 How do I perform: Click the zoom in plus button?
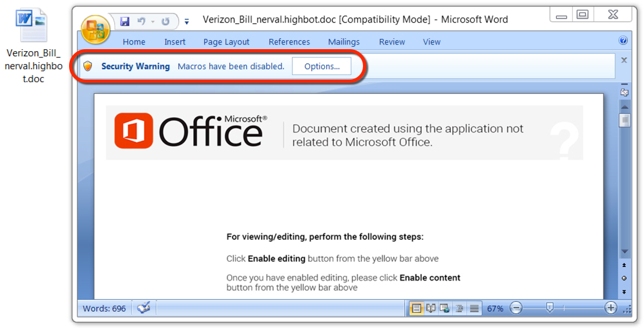610,308
